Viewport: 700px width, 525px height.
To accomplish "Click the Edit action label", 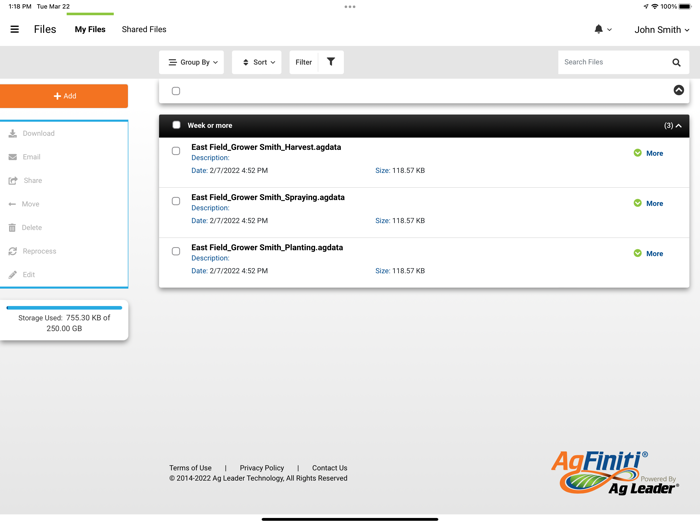I will click(x=29, y=275).
